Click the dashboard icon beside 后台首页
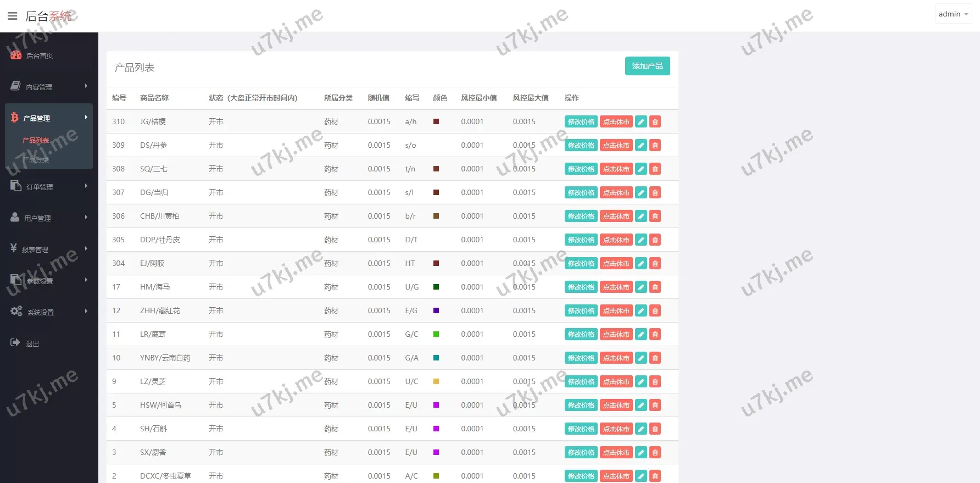The width and height of the screenshot is (980, 483). (x=16, y=55)
